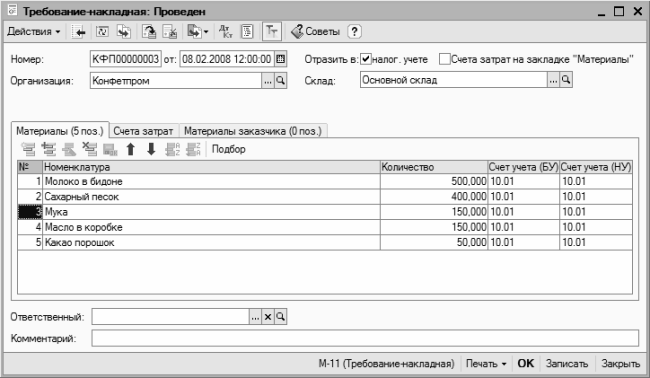Click the Записать button
The image size is (650, 378).
coord(567,363)
